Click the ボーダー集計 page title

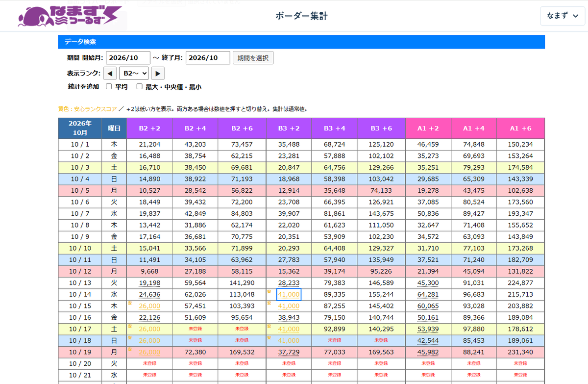tap(301, 16)
